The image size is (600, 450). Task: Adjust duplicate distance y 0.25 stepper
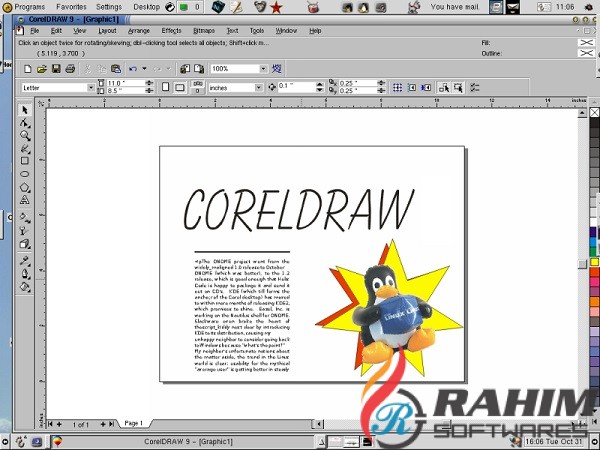tap(381, 91)
